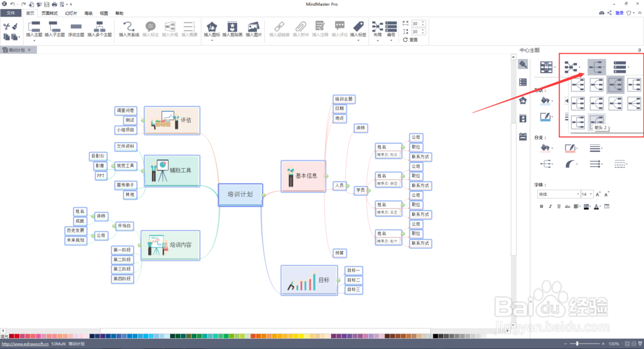Click the increase font size A icon

(598, 194)
